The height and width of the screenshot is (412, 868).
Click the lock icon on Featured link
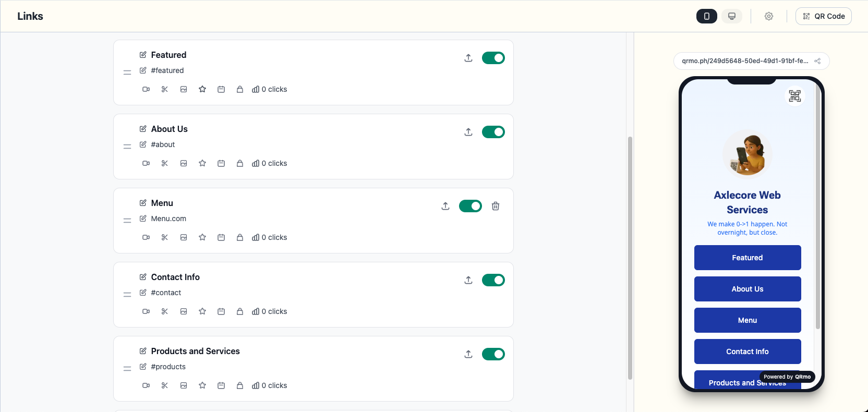pyautogui.click(x=240, y=89)
